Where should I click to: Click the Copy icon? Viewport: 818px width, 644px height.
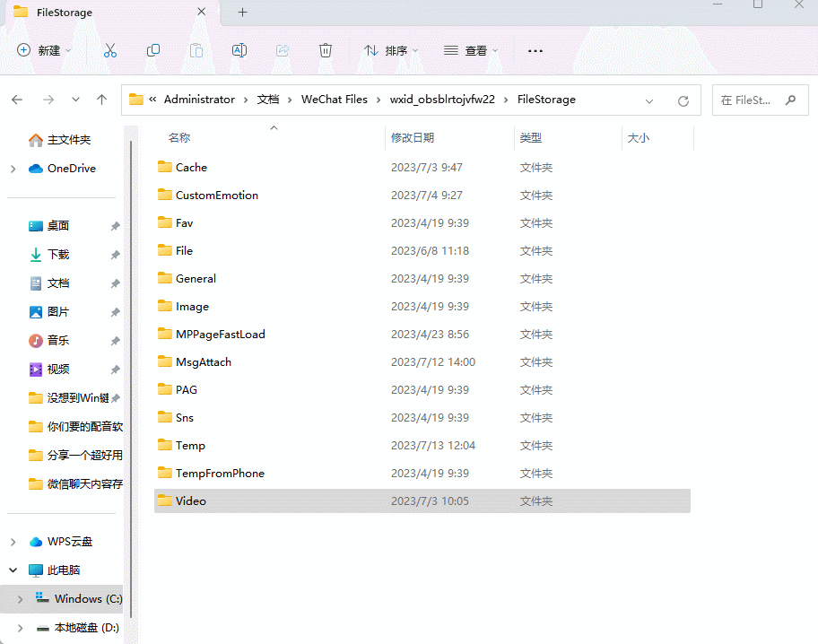pyautogui.click(x=153, y=50)
